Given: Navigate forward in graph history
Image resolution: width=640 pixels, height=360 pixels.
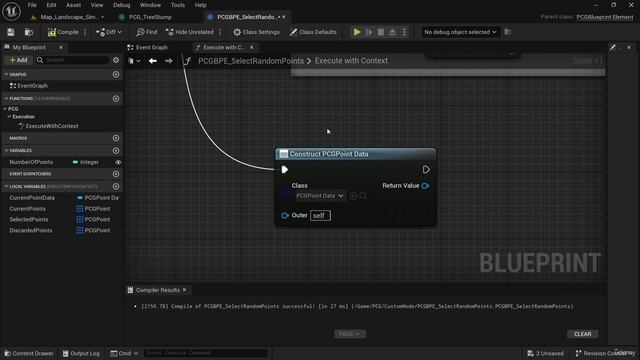Looking at the screenshot, I should tap(169, 61).
